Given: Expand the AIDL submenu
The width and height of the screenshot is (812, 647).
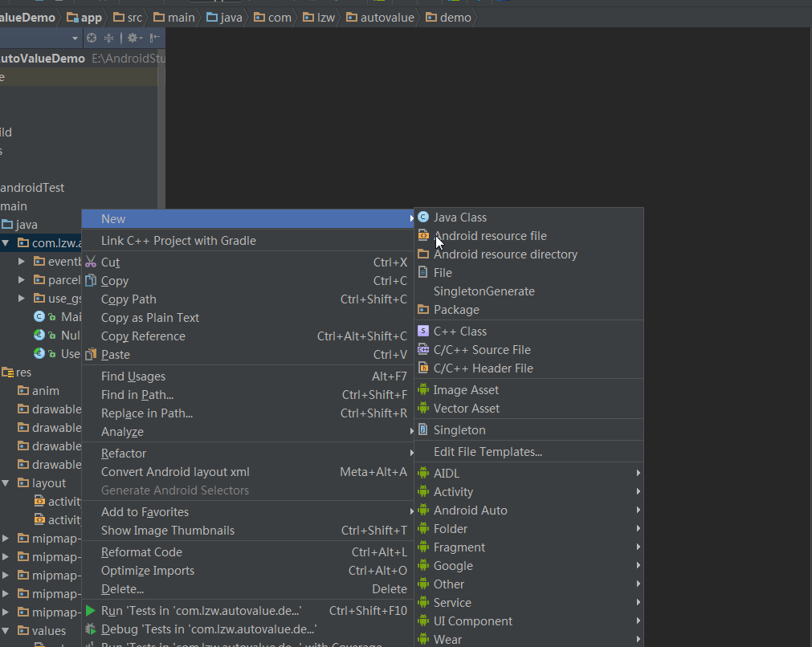Looking at the screenshot, I should point(528,474).
